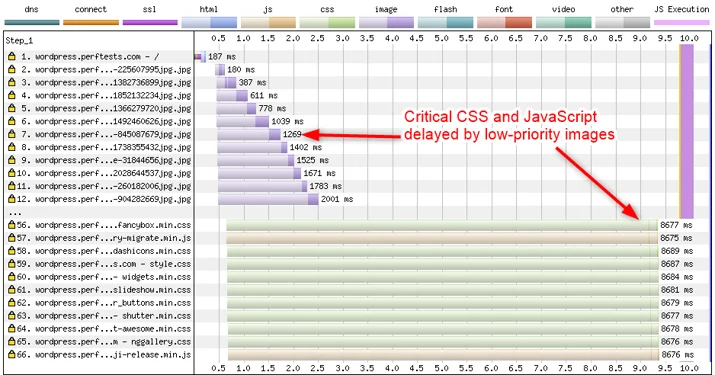Screen dimensions: 715x375
Task: Click the image legend color bar
Action: click(x=386, y=22)
